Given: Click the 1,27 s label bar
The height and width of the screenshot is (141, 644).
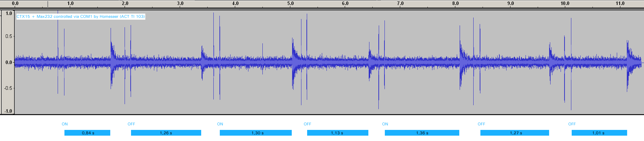Looking at the screenshot, I should (515, 133).
